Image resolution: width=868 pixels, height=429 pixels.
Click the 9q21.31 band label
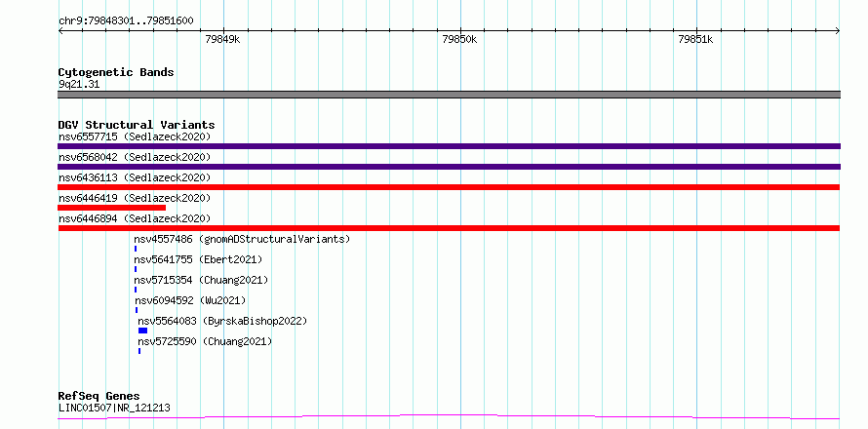point(79,85)
